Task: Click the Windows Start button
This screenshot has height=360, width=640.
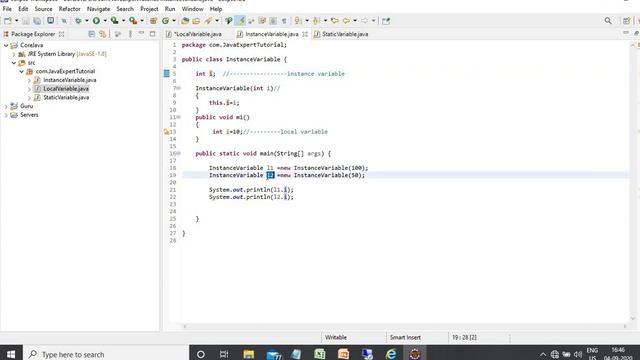Action: 11,354
